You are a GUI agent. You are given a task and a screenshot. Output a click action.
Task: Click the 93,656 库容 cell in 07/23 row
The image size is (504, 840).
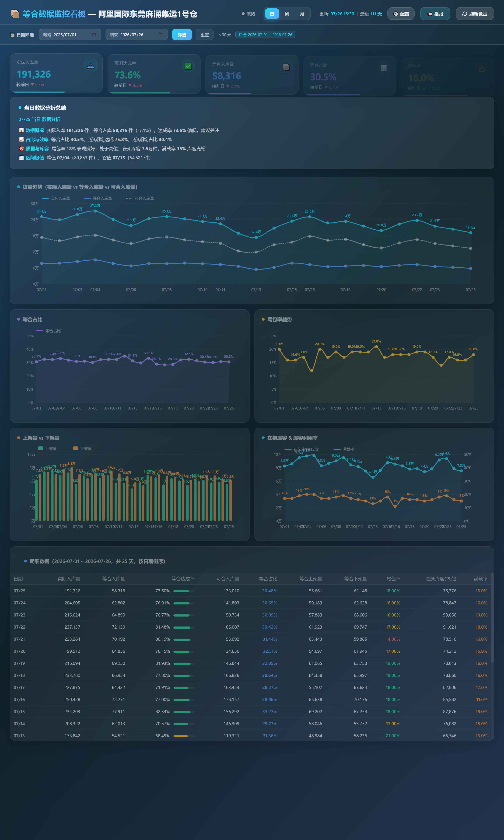click(449, 615)
